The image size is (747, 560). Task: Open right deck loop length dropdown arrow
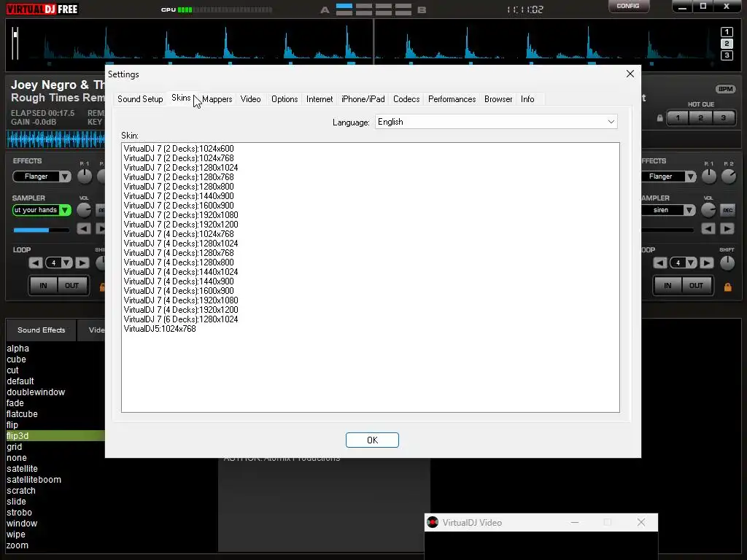(691, 262)
